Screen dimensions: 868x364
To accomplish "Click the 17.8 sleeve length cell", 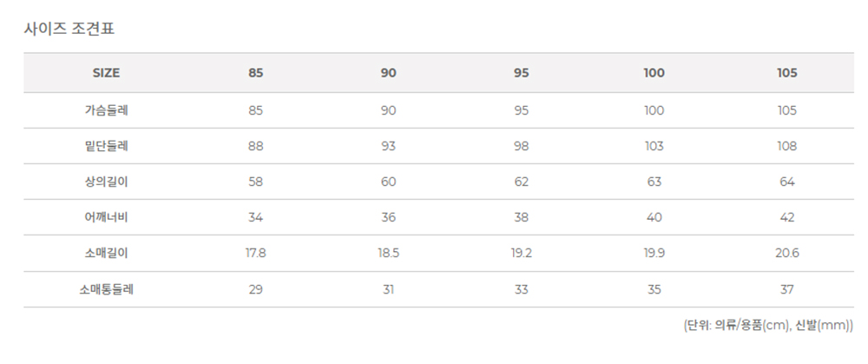I will pyautogui.click(x=256, y=253).
